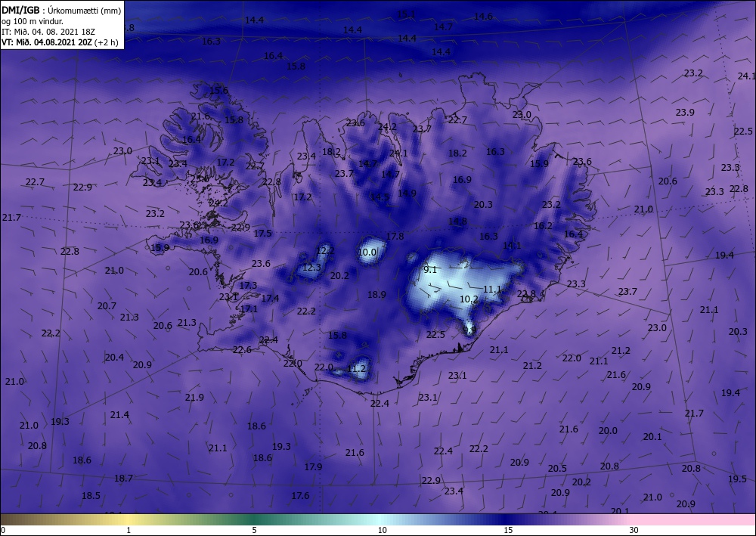Click the 17.1 value label

point(249,309)
